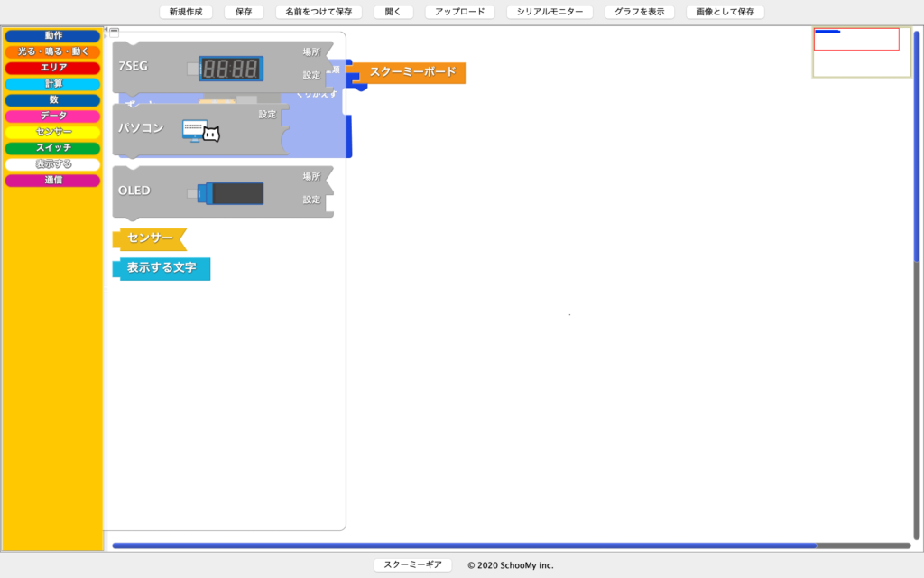Click the スクーミーギア button in footer
924x578 pixels.
point(412,565)
